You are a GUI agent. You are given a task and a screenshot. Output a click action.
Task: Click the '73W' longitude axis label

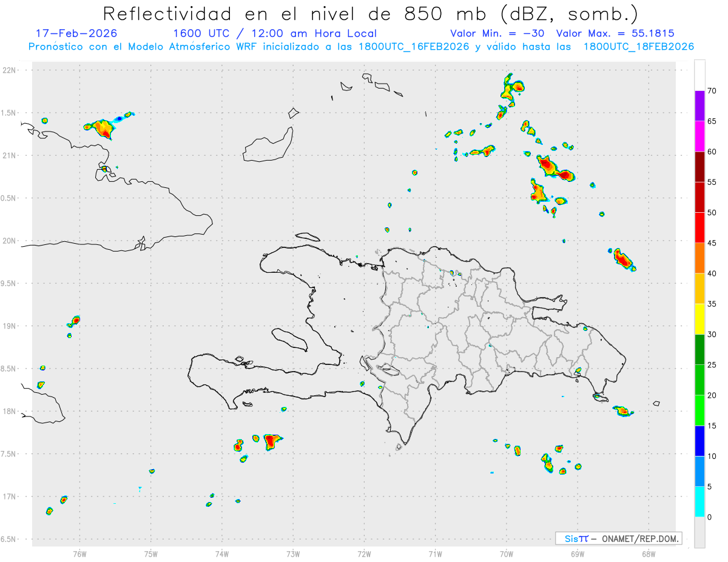(293, 553)
